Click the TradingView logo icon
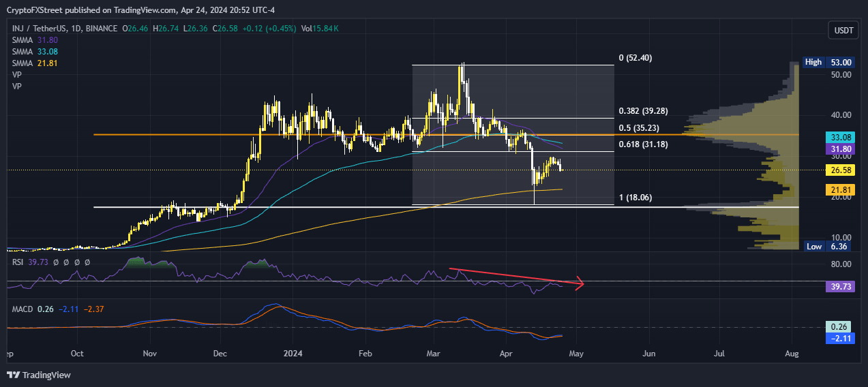The image size is (868, 387). coord(13,375)
